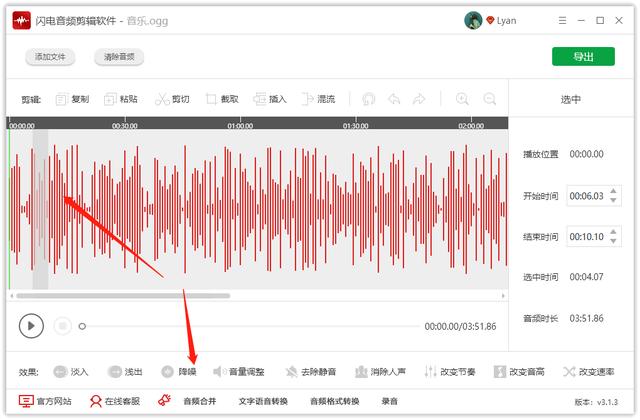Choose the Insert (插入) tool
Viewport: 640px width, 420px height.
(x=270, y=99)
